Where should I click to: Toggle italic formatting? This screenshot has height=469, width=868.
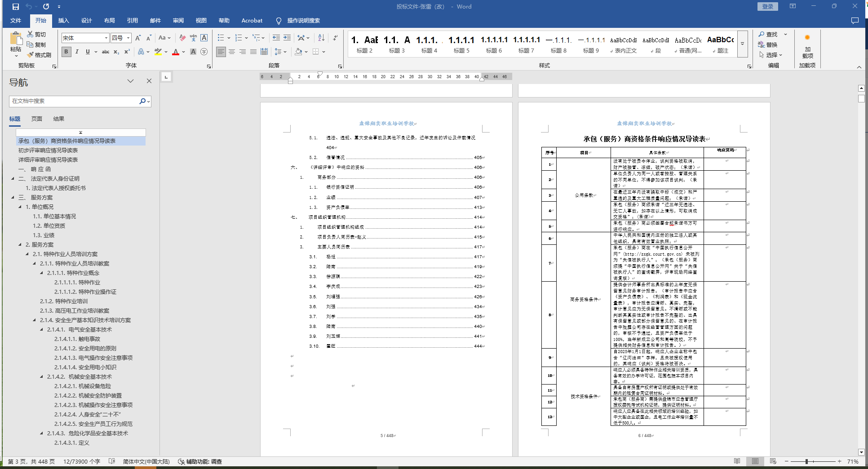77,52
